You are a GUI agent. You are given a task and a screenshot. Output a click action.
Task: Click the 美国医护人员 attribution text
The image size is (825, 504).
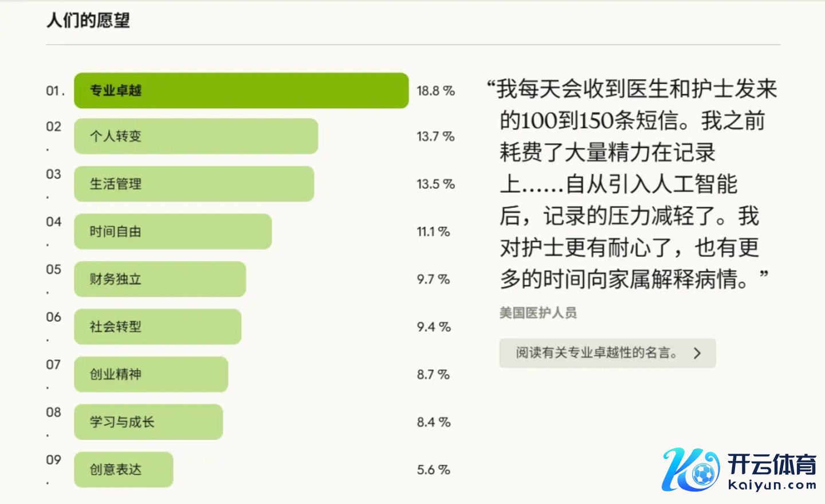(x=538, y=313)
